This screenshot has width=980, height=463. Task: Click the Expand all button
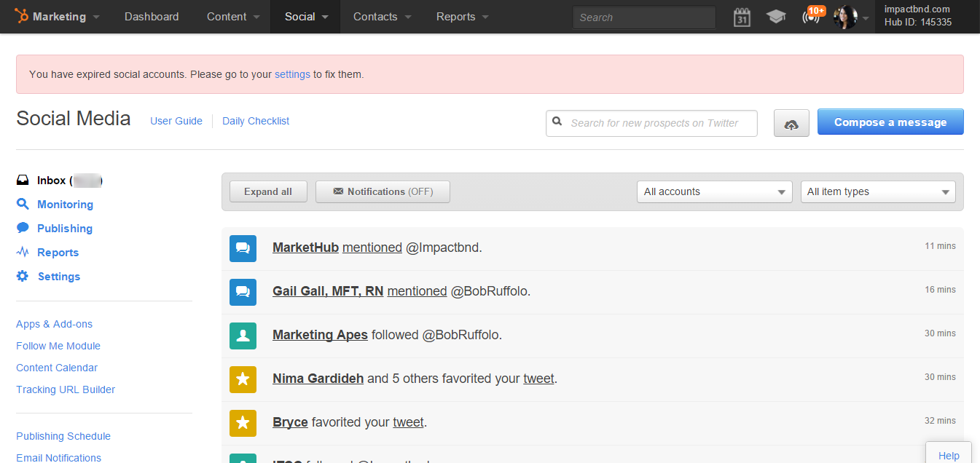point(268,191)
